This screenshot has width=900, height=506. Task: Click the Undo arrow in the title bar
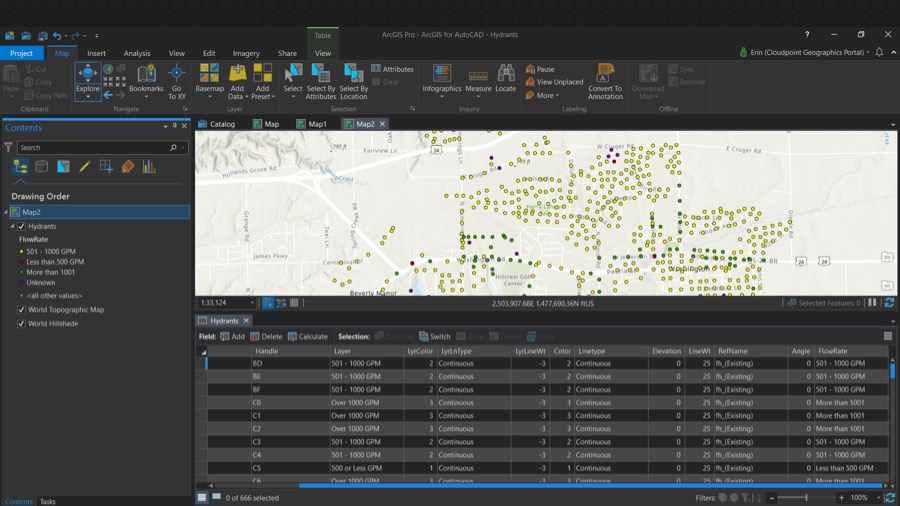point(57,36)
